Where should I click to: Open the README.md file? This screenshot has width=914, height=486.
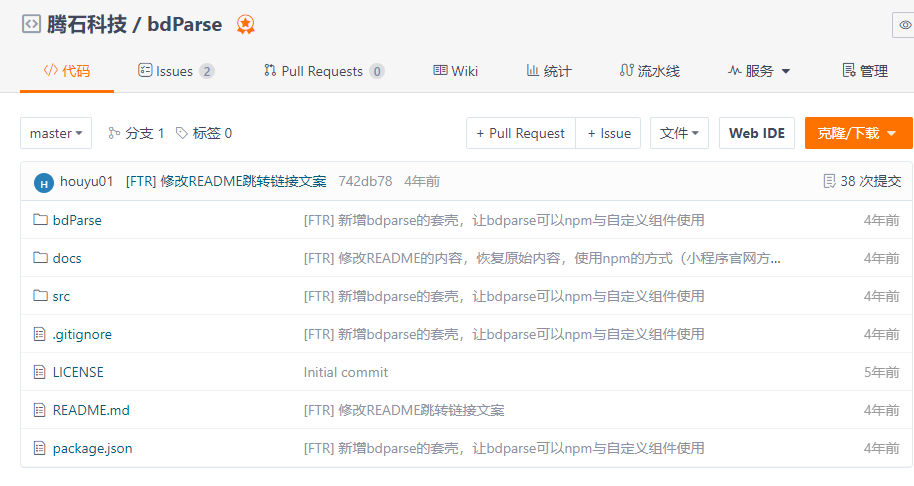coord(91,410)
